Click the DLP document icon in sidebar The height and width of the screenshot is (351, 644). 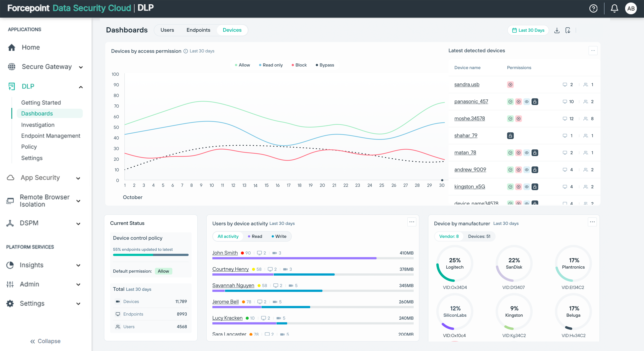tap(11, 86)
